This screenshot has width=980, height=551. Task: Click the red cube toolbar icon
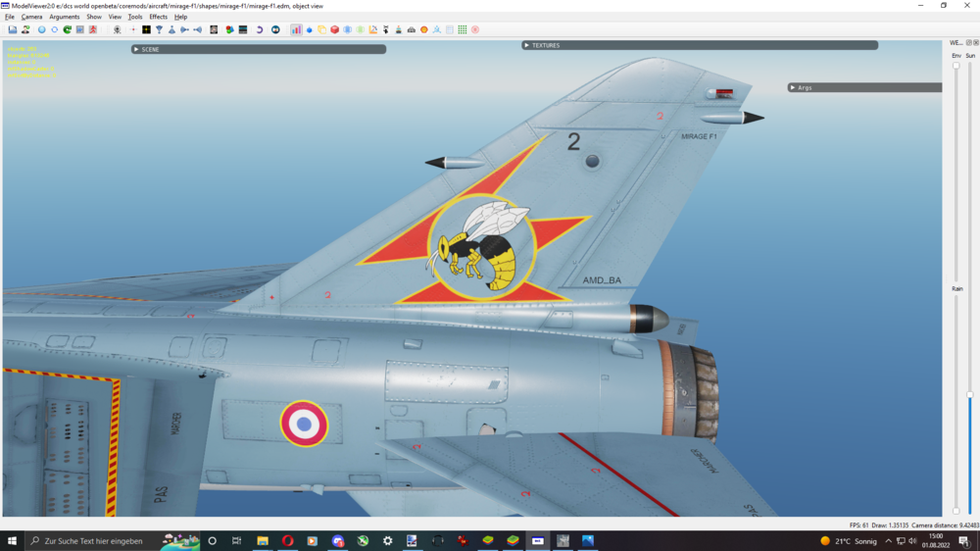tap(335, 29)
